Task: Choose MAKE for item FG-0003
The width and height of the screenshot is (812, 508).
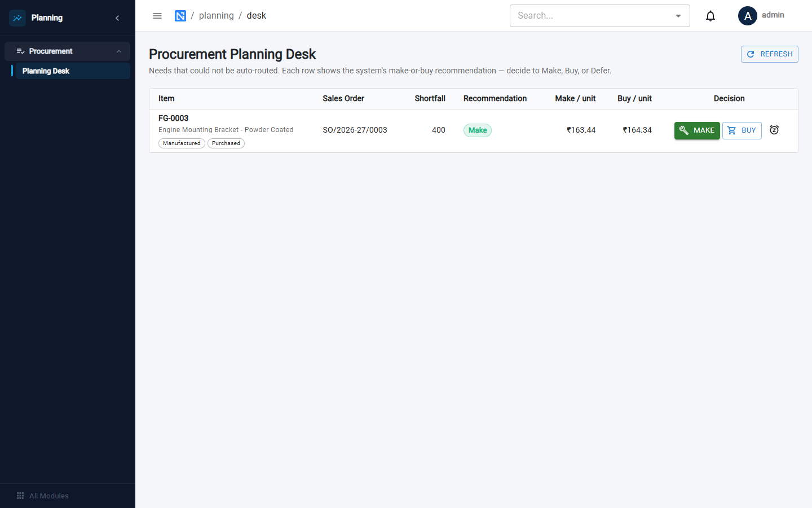Action: 697,130
